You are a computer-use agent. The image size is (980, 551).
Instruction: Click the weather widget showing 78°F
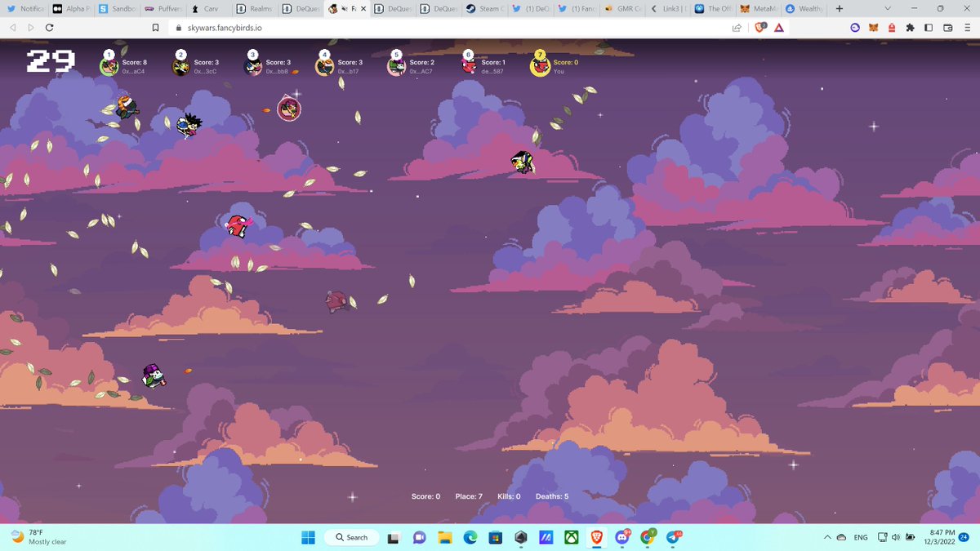pos(39,537)
